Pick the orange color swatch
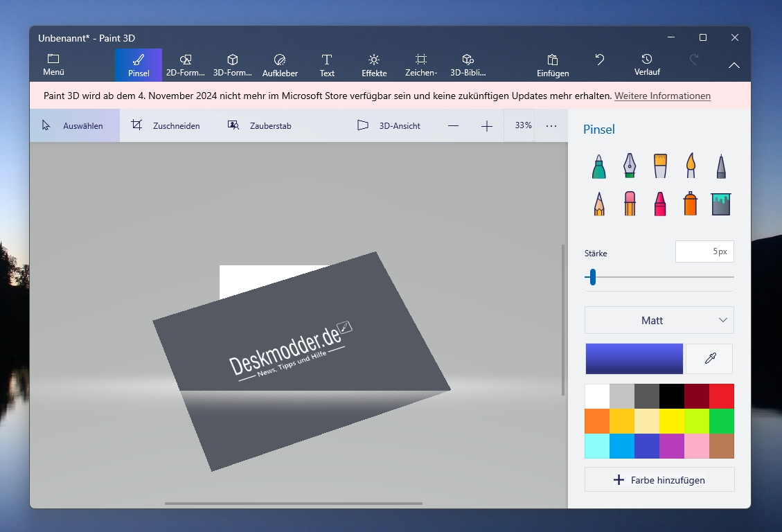This screenshot has width=782, height=532. (x=598, y=421)
